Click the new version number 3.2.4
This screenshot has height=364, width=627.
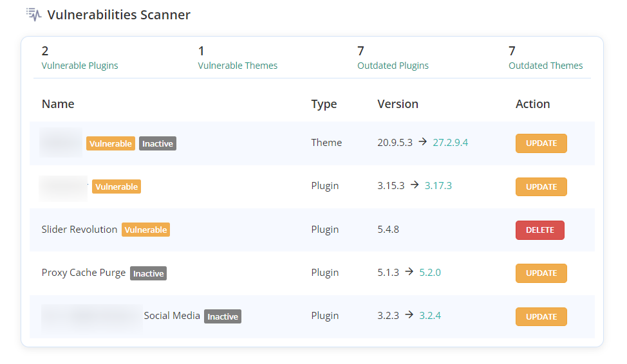point(430,316)
